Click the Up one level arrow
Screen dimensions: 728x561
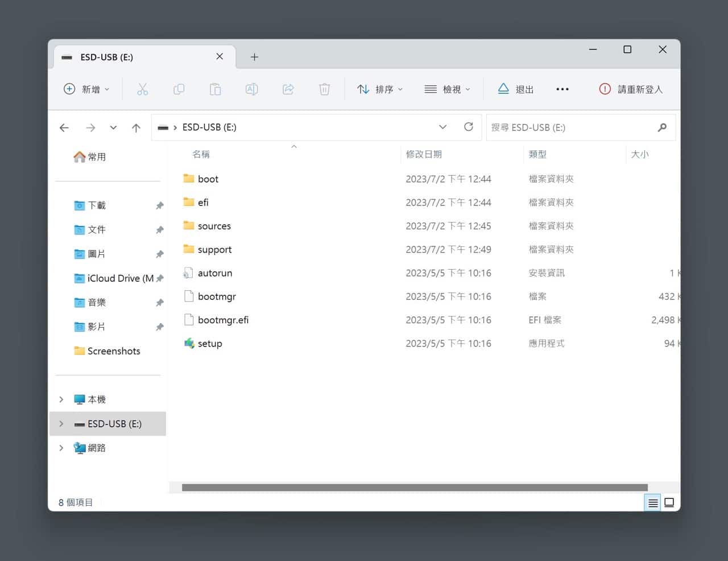pyautogui.click(x=136, y=127)
